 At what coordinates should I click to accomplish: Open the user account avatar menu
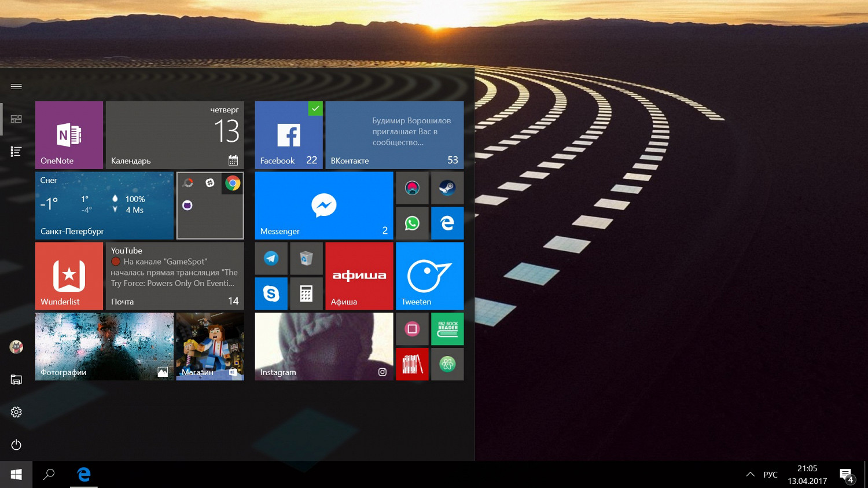click(x=16, y=347)
